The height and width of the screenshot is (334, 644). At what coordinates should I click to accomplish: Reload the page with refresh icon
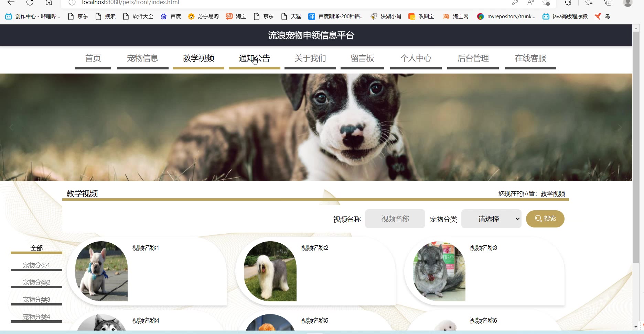30,2
